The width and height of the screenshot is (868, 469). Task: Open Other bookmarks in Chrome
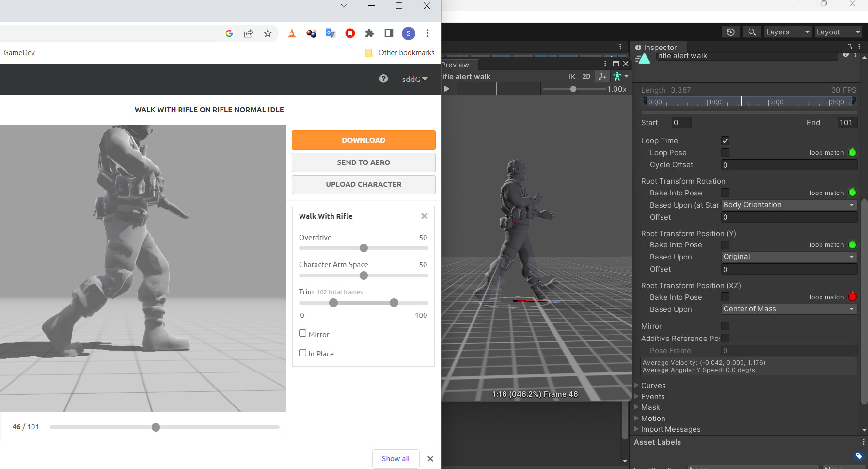click(398, 52)
